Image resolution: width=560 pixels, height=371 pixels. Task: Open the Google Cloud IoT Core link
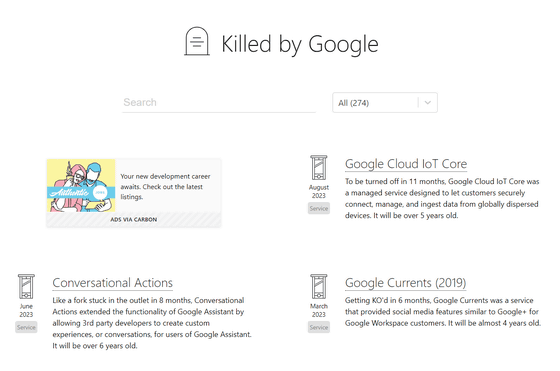coord(406,164)
